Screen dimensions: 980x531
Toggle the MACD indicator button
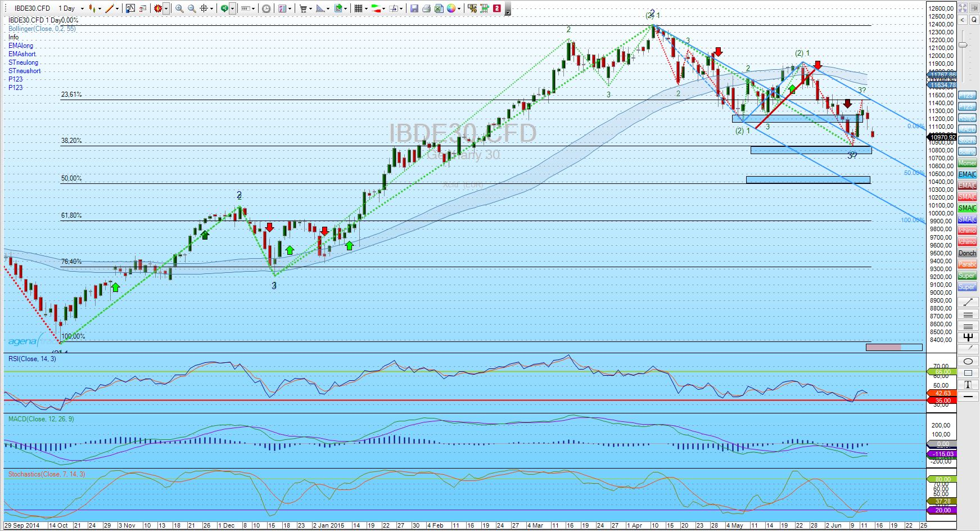click(967, 129)
